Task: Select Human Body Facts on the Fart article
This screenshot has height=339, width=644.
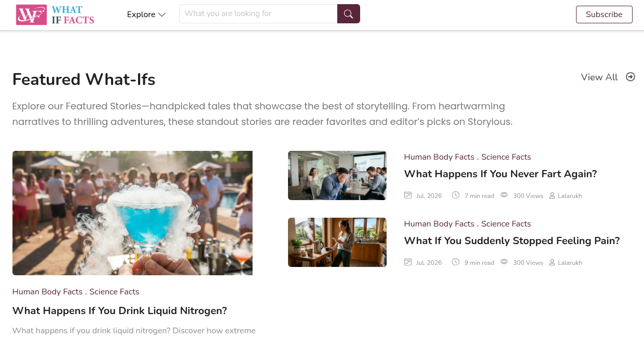Action: 439,157
